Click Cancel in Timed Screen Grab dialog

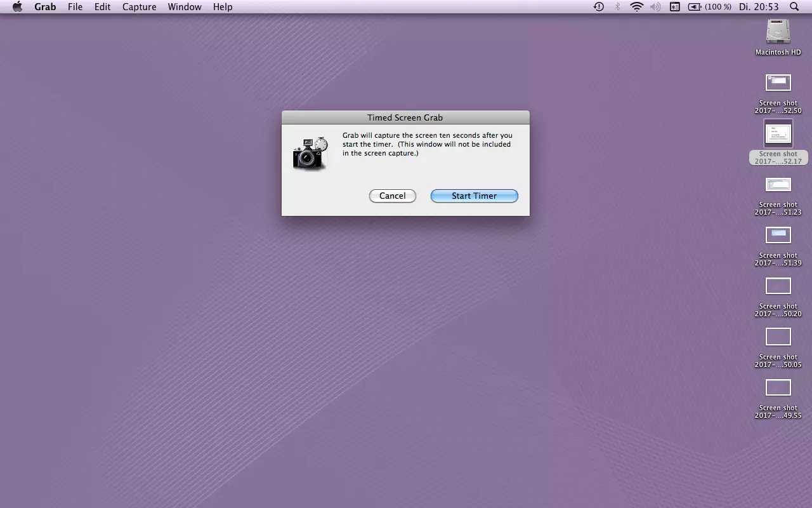[393, 196]
